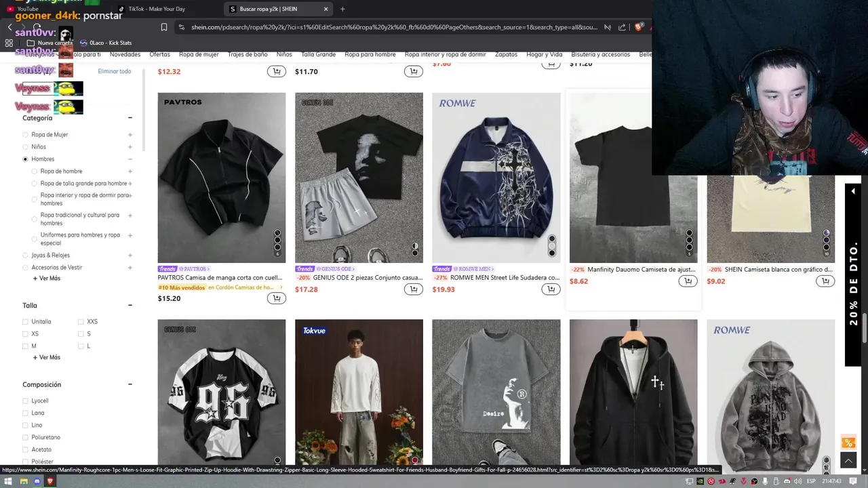Open a new browser tab with plus icon
Image resolution: width=868 pixels, height=488 pixels.
click(342, 9)
